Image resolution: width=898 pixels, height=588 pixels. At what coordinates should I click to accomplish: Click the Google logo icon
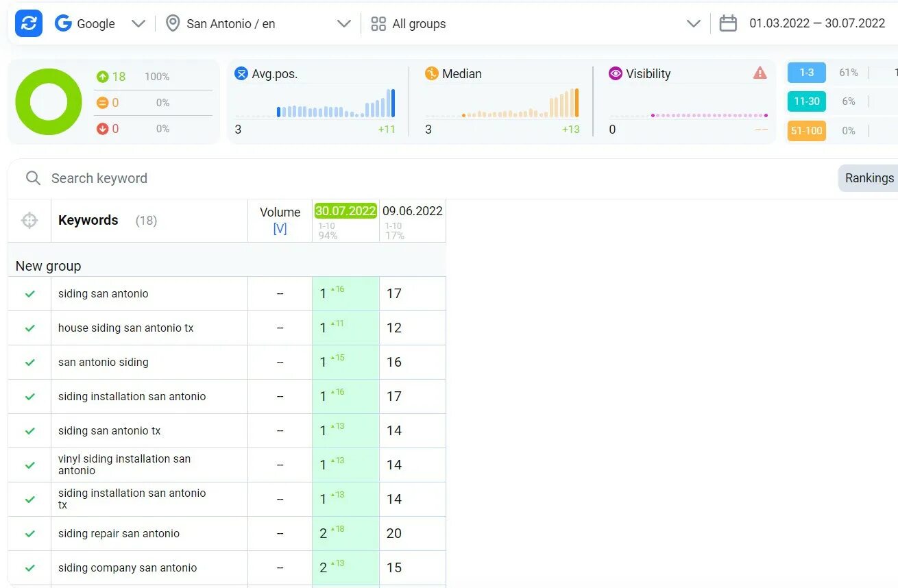[63, 23]
